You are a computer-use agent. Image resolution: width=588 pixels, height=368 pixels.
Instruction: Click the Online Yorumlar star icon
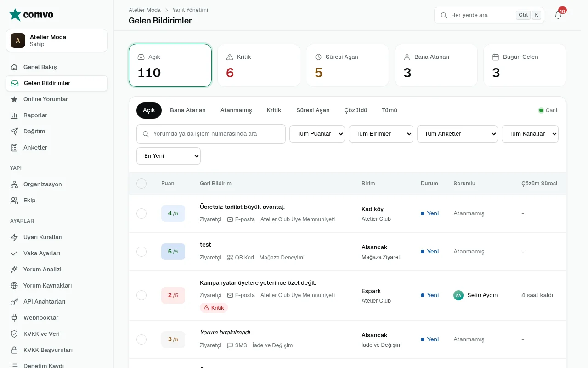(14, 99)
